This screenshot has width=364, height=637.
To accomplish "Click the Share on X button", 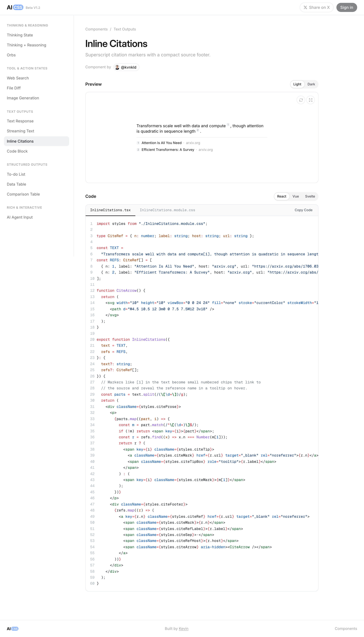I will 317,8.
